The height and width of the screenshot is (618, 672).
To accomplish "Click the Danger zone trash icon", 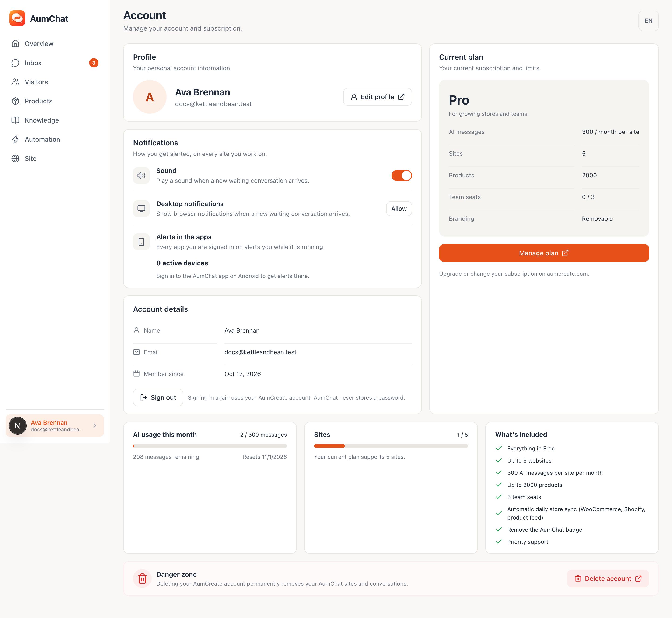I will 142,579.
